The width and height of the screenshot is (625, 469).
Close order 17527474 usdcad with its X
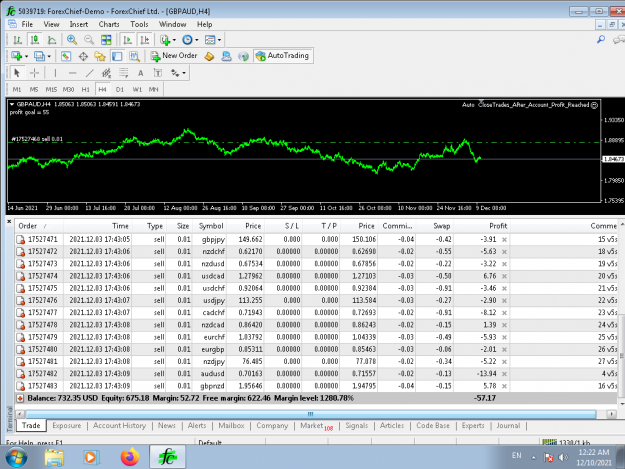point(504,276)
